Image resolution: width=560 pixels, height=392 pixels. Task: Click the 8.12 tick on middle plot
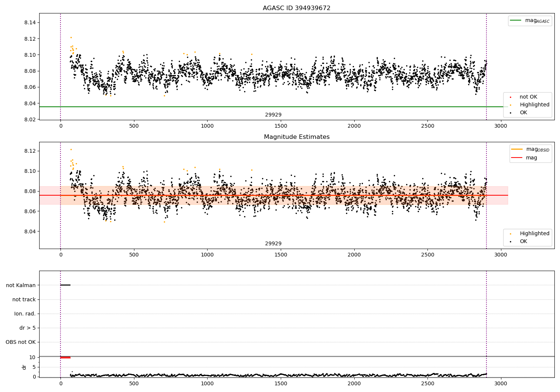point(30,151)
